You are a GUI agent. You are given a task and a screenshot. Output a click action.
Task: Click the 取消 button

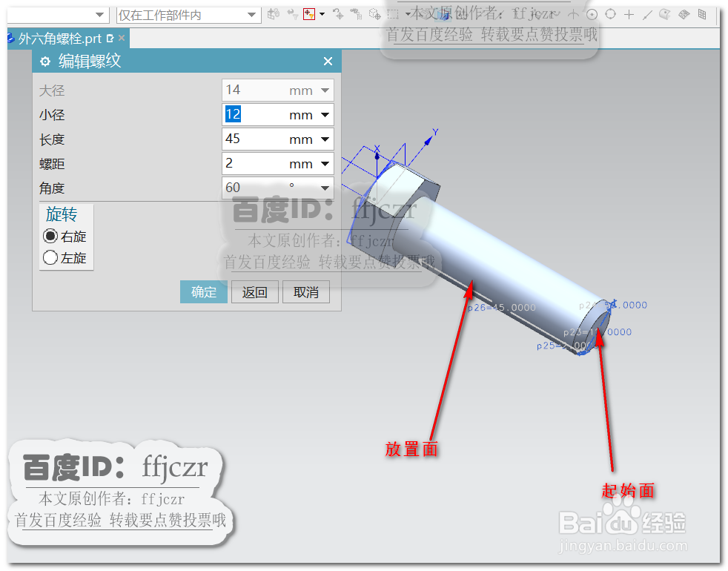point(306,291)
